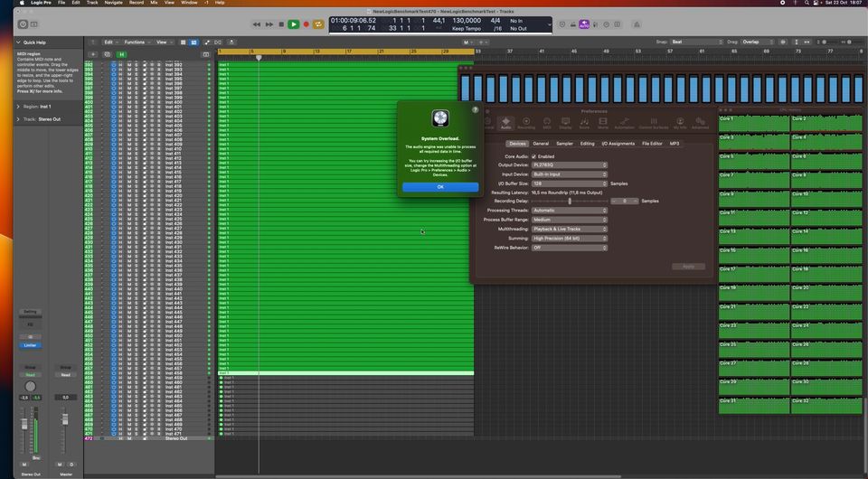Click the red Record button
868x479 pixels.
click(x=306, y=24)
